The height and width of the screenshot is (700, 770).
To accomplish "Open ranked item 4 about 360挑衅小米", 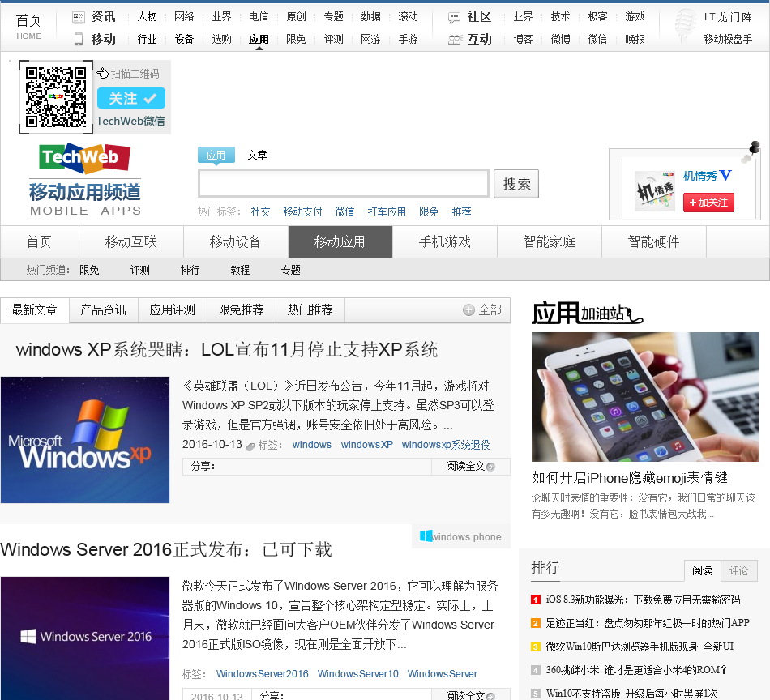I will coord(636,670).
